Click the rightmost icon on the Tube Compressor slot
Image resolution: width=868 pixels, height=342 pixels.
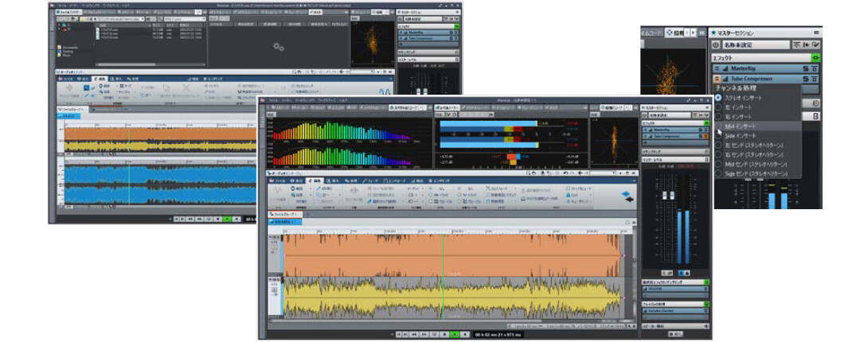pyautogui.click(x=815, y=79)
